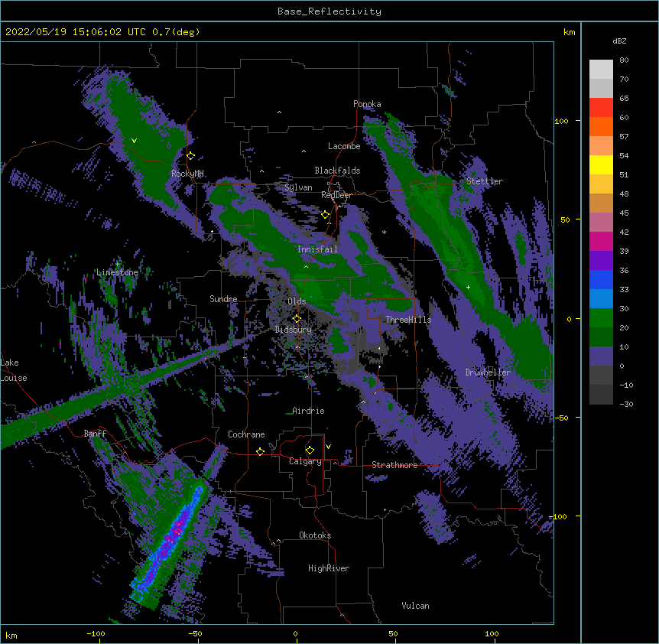Click the Banff town label

pos(95,434)
